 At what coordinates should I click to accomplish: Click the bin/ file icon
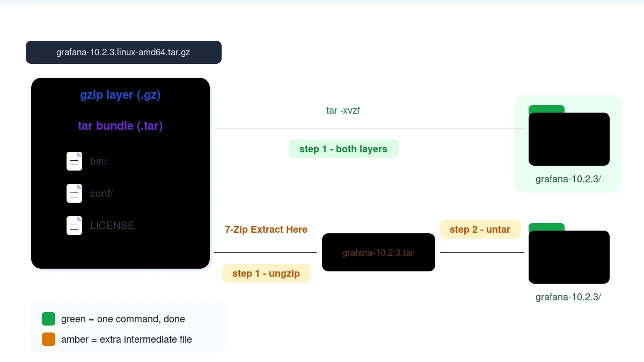pos(74,161)
